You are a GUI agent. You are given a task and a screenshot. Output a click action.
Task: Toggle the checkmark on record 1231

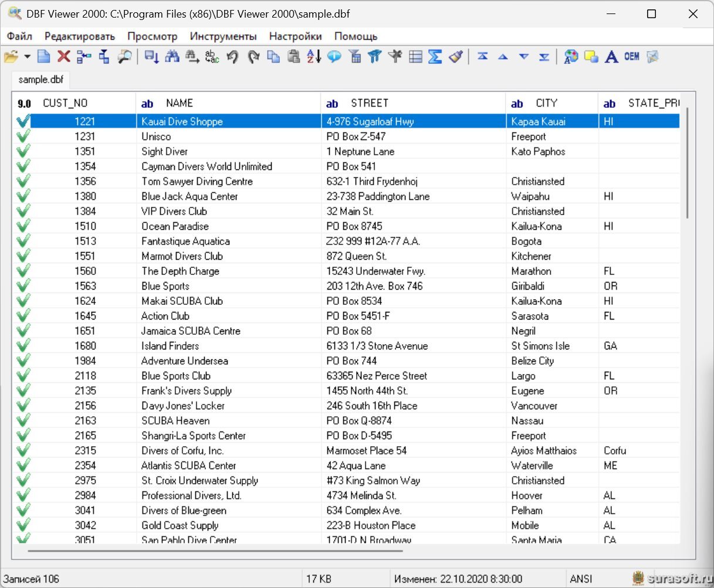point(23,137)
